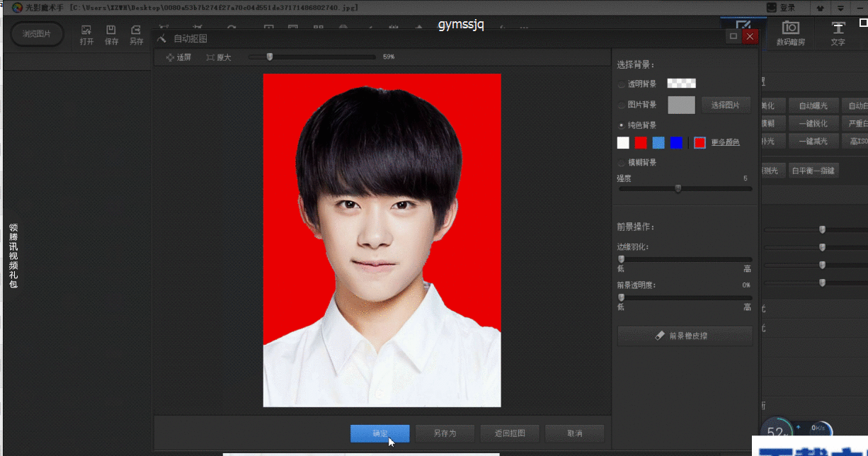
Task: Click the 边缘羽化 slider handle
Action: pos(621,260)
